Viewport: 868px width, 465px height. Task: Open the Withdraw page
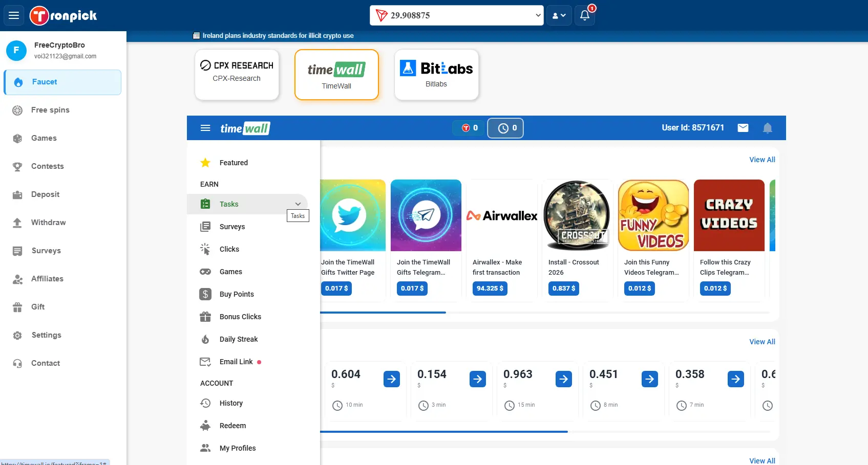pos(62,223)
